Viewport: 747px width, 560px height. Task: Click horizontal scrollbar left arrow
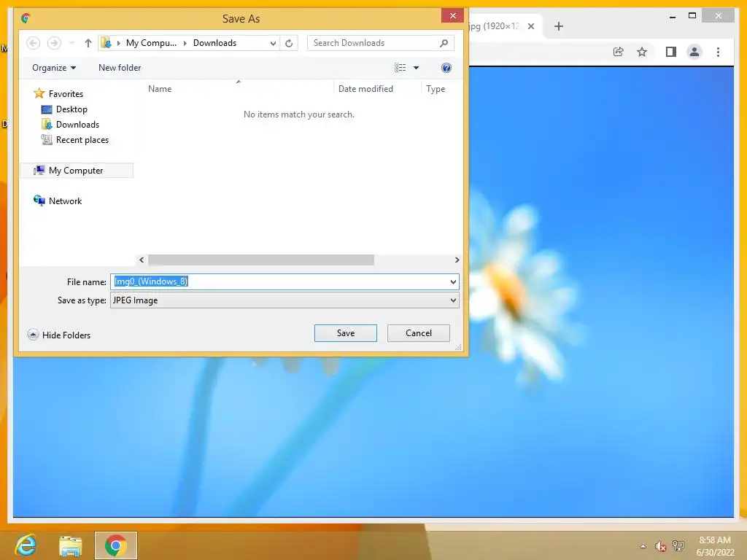(142, 260)
